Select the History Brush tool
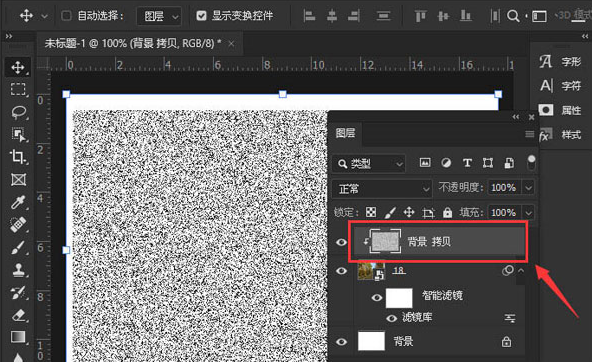The width and height of the screenshot is (592, 362). coord(18,293)
